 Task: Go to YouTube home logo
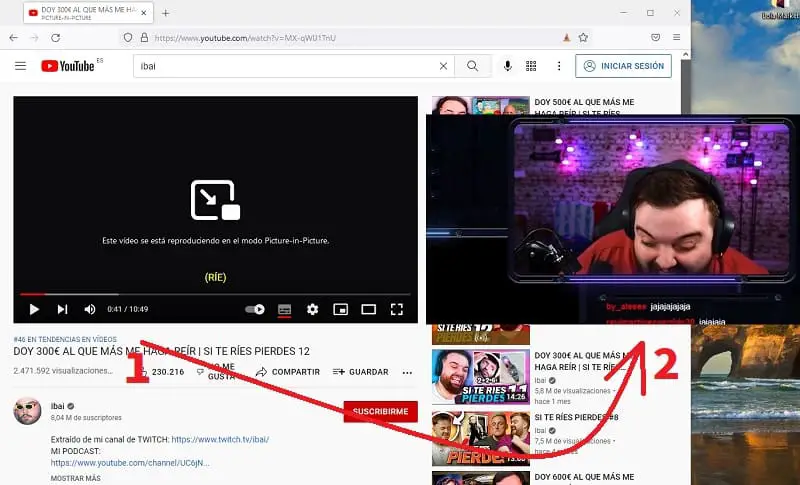click(x=68, y=66)
